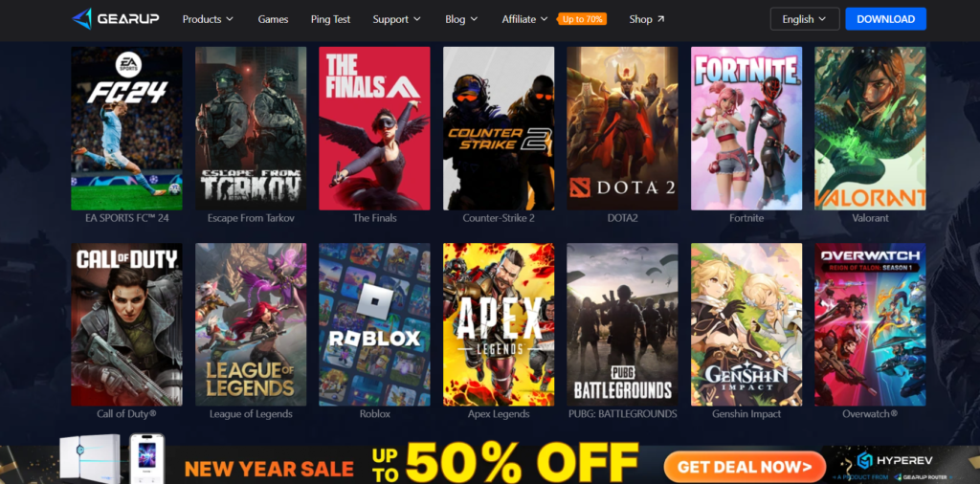Select the Fortnite game cover

[x=746, y=128]
